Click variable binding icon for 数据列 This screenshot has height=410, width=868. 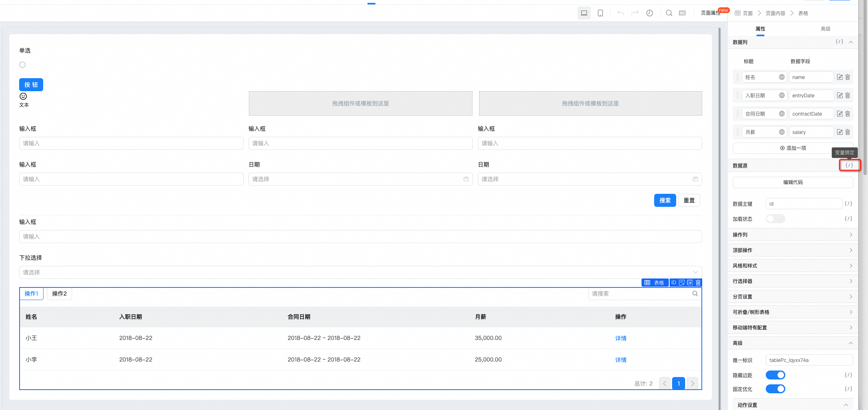tap(839, 42)
